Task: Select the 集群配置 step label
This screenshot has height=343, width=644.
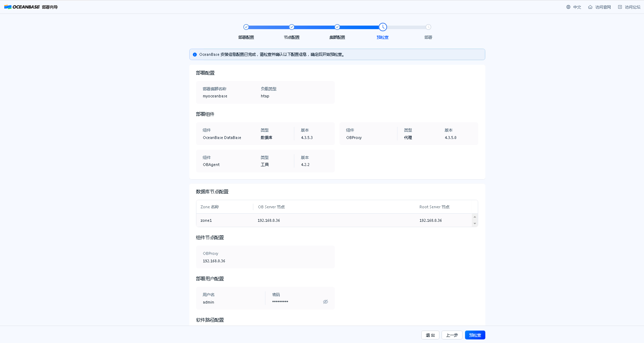Action: click(337, 37)
